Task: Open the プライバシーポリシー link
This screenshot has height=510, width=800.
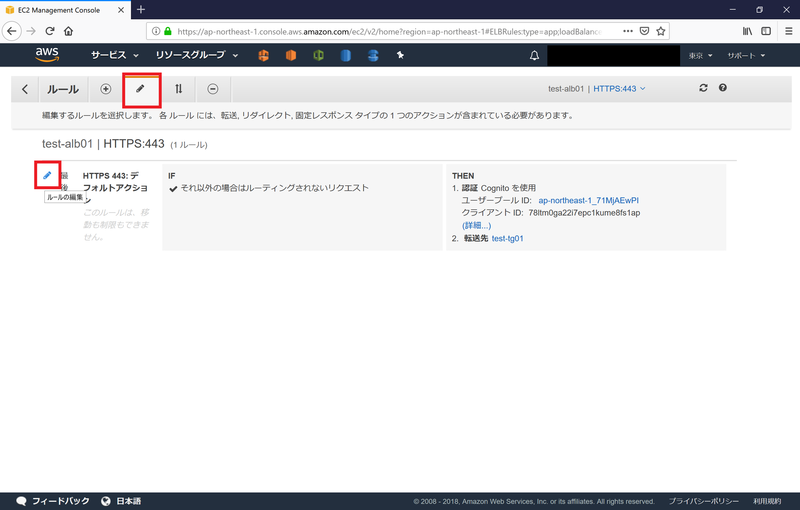Action: pyautogui.click(x=703, y=501)
